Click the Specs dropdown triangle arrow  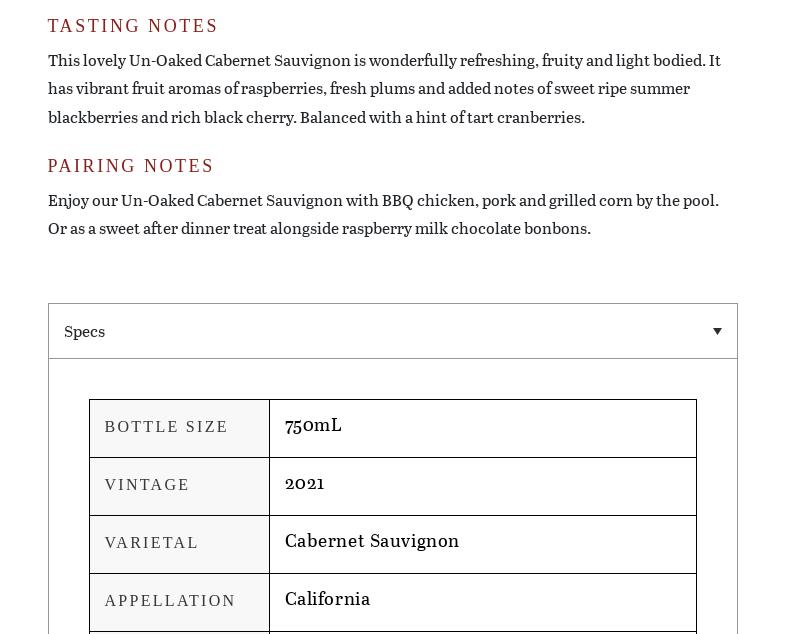click(717, 331)
